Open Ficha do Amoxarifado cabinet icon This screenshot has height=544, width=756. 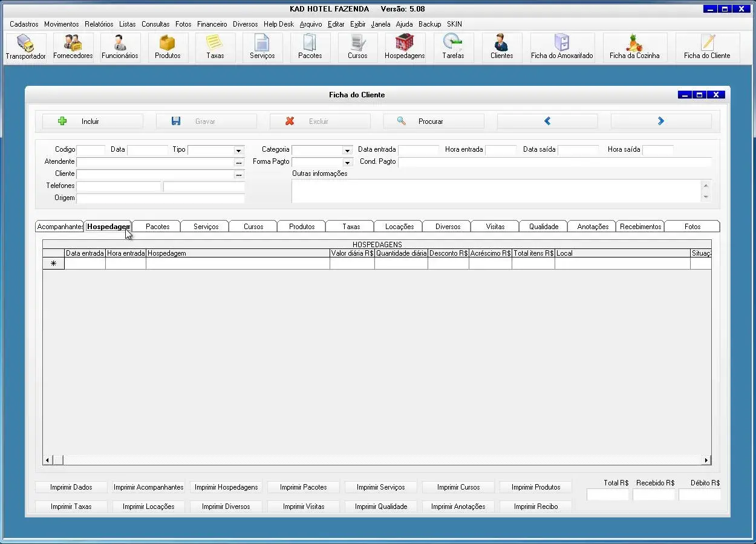click(x=562, y=47)
